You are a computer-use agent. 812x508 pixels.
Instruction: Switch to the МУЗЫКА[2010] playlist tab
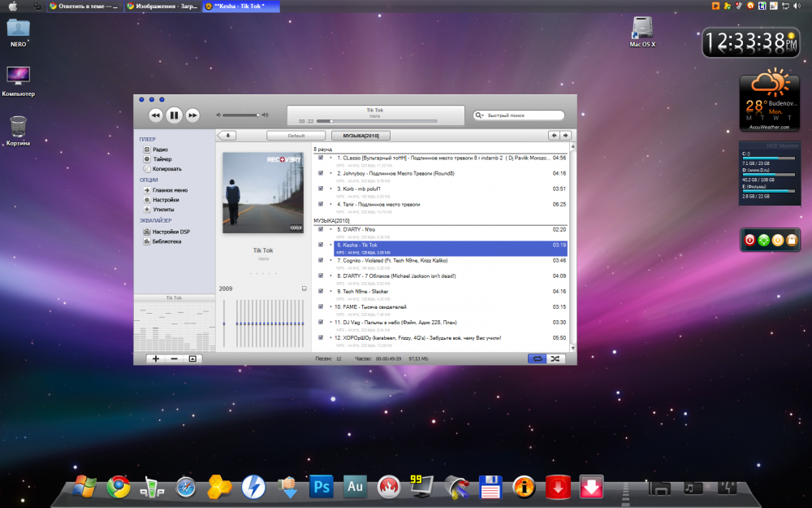coord(361,136)
